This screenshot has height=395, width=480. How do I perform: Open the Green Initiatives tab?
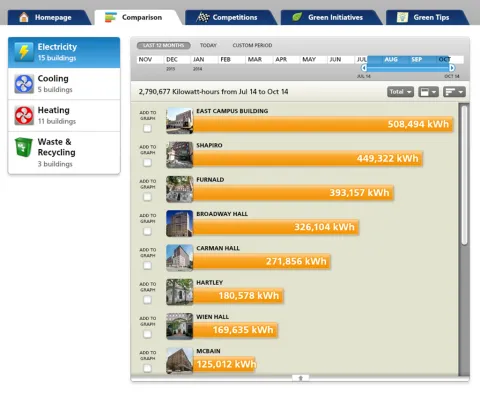click(x=331, y=17)
